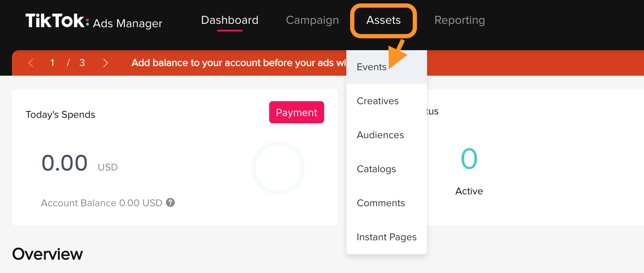This screenshot has width=644, height=273.
Task: Click the empty spend donut chart
Action: 278,168
